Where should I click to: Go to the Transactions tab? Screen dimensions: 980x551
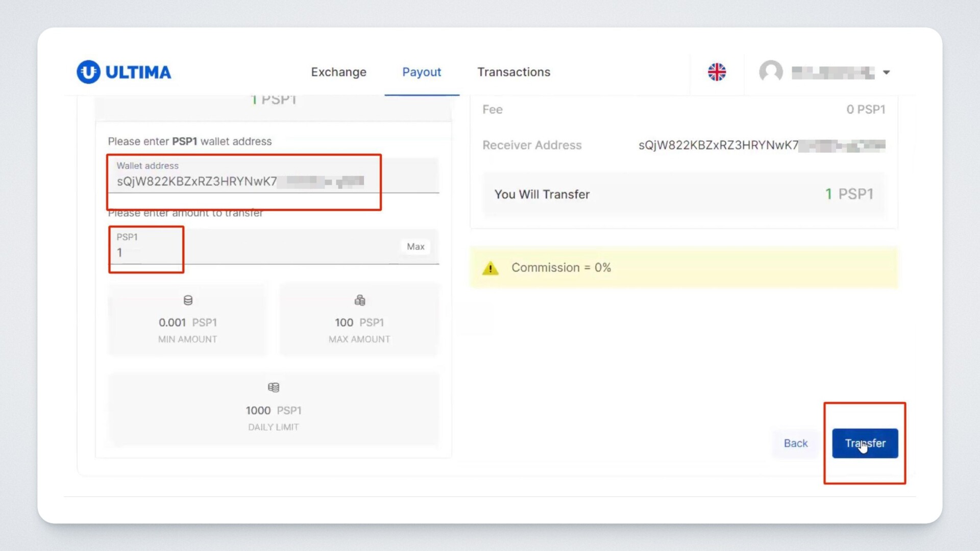513,72
